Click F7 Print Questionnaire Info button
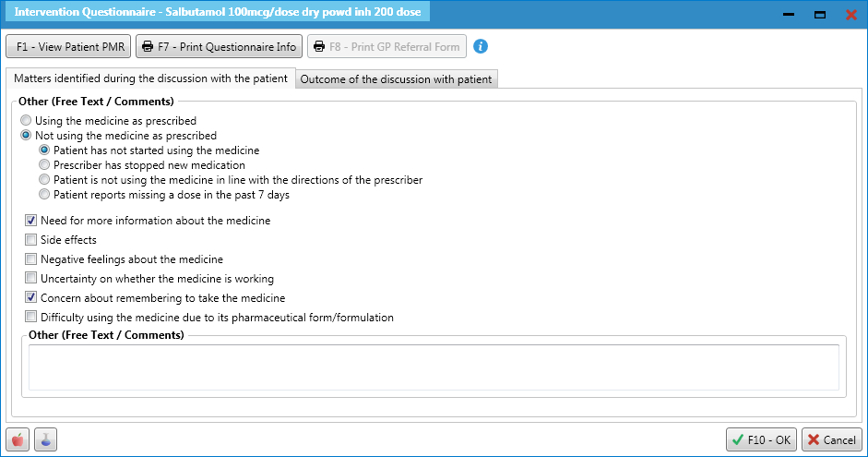868x457 pixels. [x=220, y=46]
